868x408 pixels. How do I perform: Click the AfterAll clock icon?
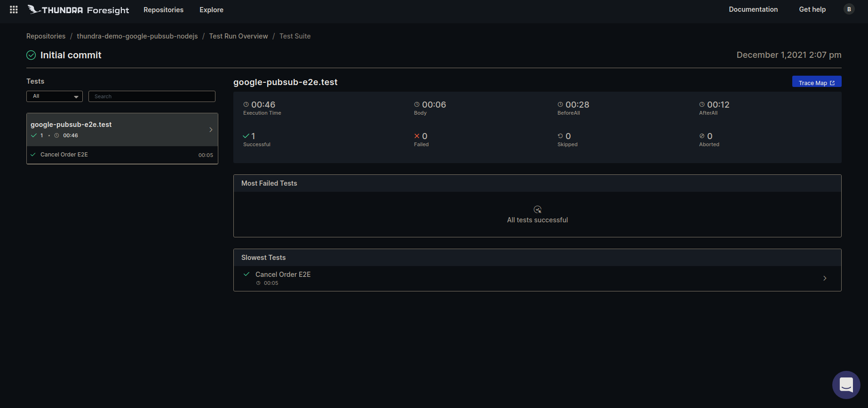(x=702, y=104)
